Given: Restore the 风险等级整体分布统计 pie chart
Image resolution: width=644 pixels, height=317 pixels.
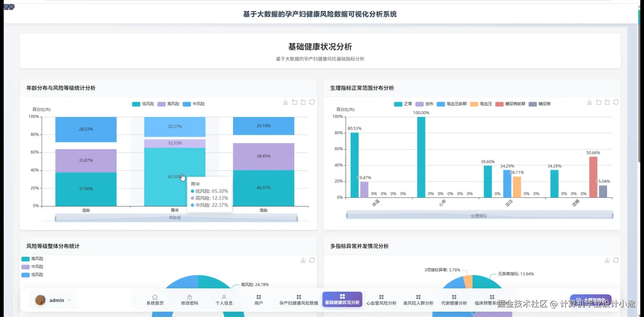Looking at the screenshot, I should 312,260.
